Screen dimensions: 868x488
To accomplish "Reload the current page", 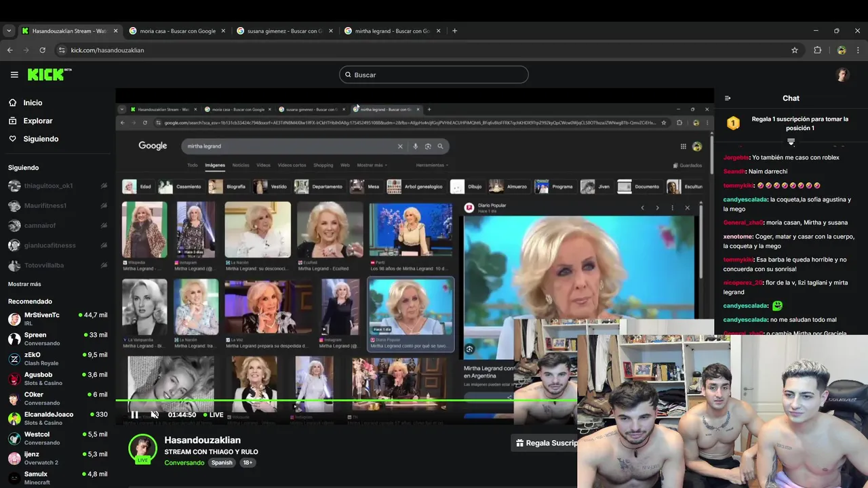I will (42, 50).
